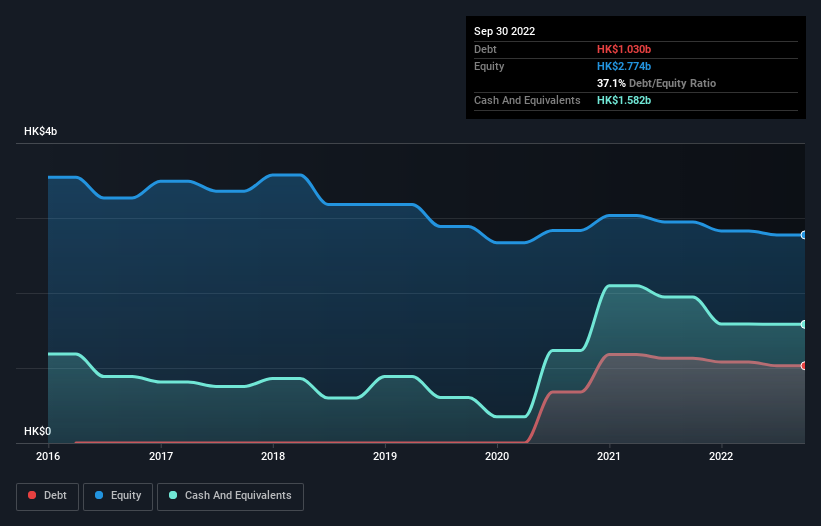Toggle the Debt series legend button
The height and width of the screenshot is (526, 821).
click(x=48, y=496)
